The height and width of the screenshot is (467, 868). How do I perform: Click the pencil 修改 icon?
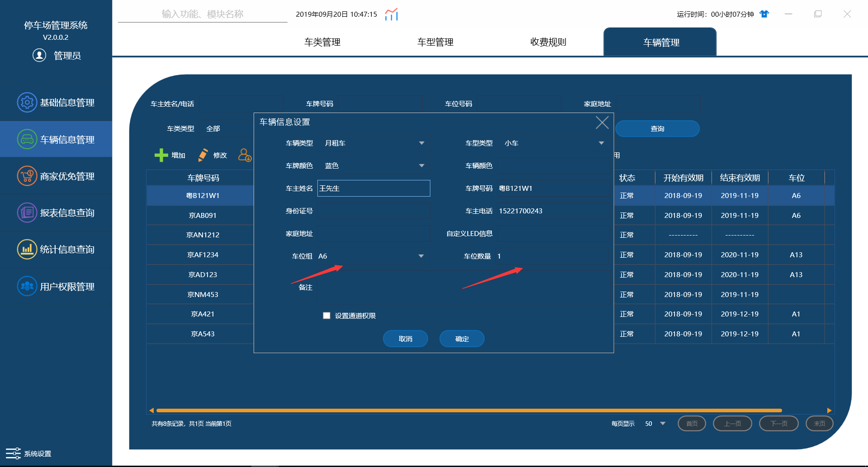point(203,155)
